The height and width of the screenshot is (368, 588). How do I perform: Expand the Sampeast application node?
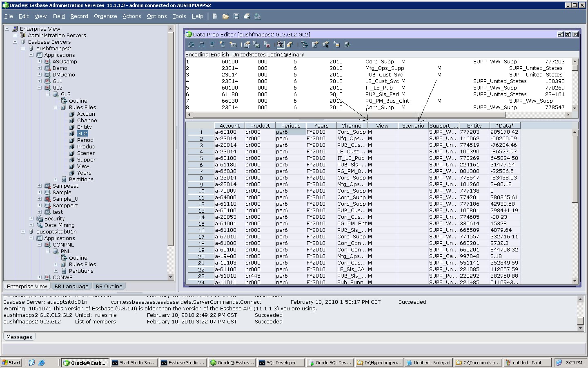click(x=40, y=186)
